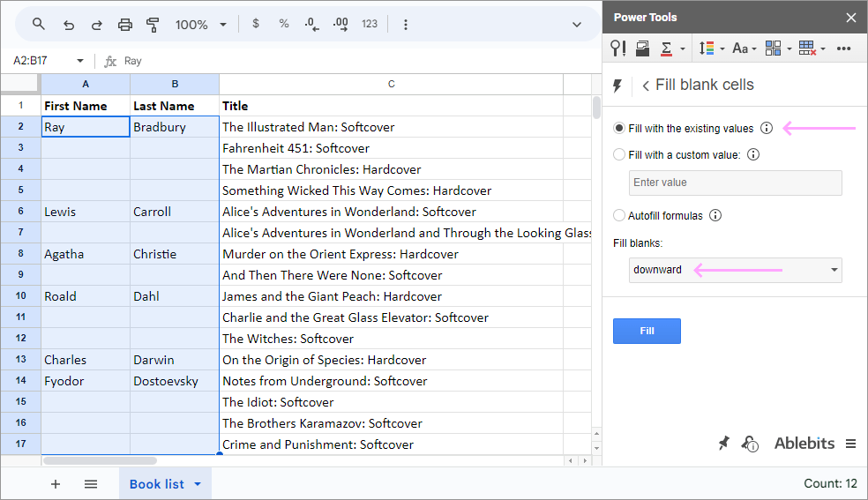Go back from Fill blank cells

646,86
